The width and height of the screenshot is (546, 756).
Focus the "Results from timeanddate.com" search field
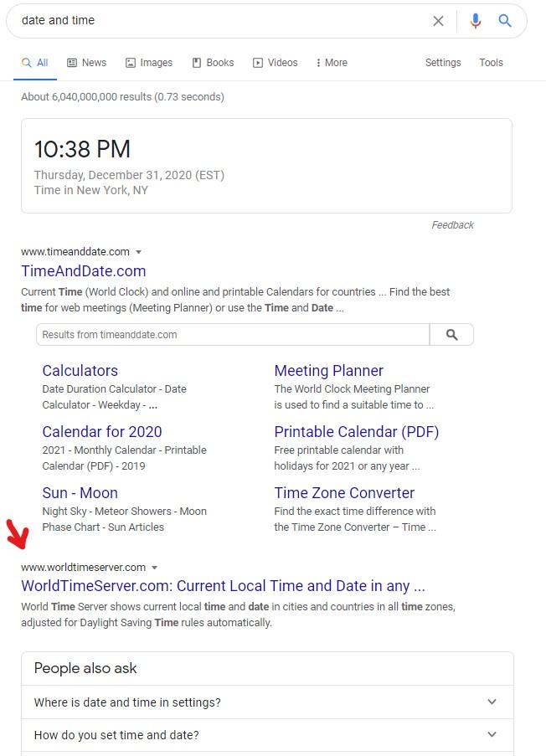tap(233, 335)
